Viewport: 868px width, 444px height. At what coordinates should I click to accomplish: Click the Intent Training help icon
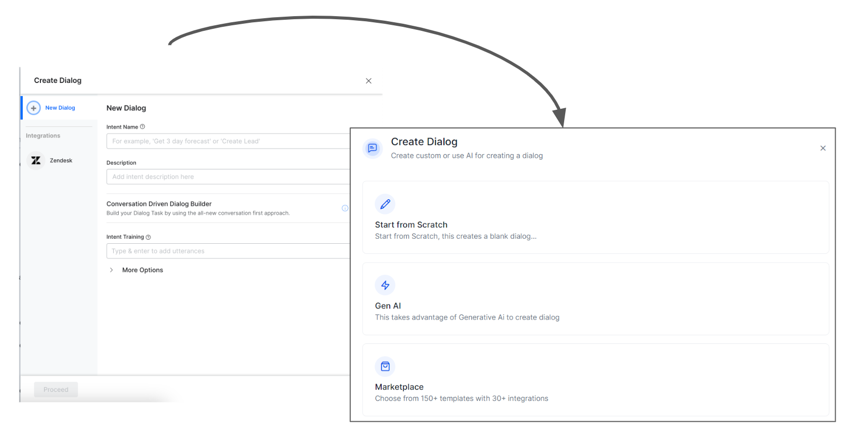(148, 237)
